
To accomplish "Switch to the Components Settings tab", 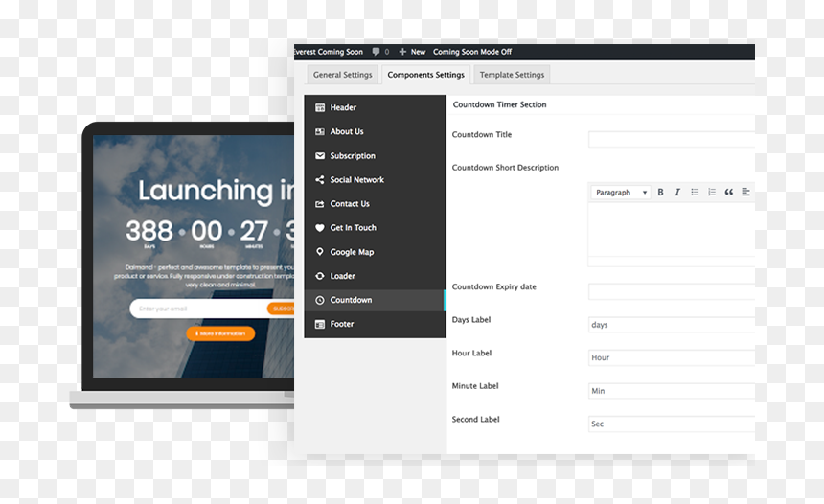I will click(x=426, y=75).
